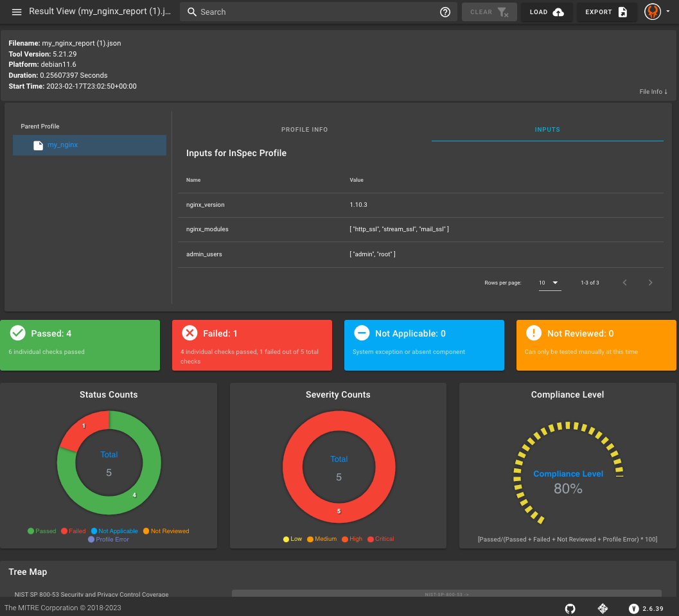Image resolution: width=679 pixels, height=616 pixels.
Task: Expand the File Info section
Action: (x=653, y=92)
